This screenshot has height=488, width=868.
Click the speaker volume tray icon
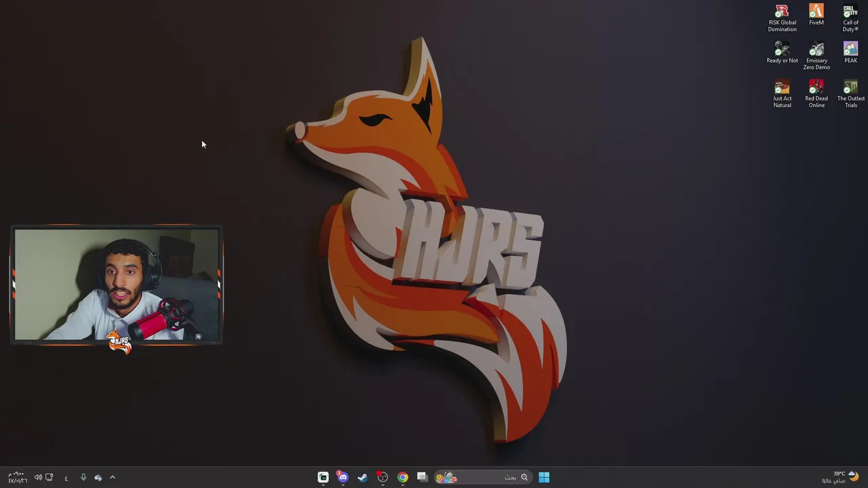[38, 477]
